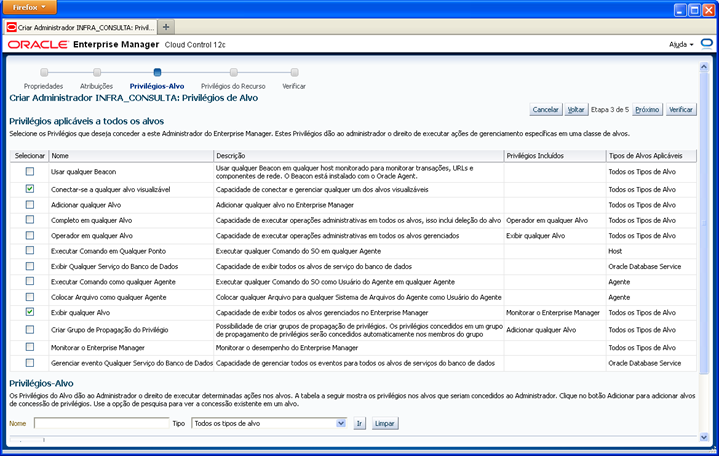This screenshot has height=456, width=719.
Task: Click Verificar step label in train
Action: pos(294,86)
